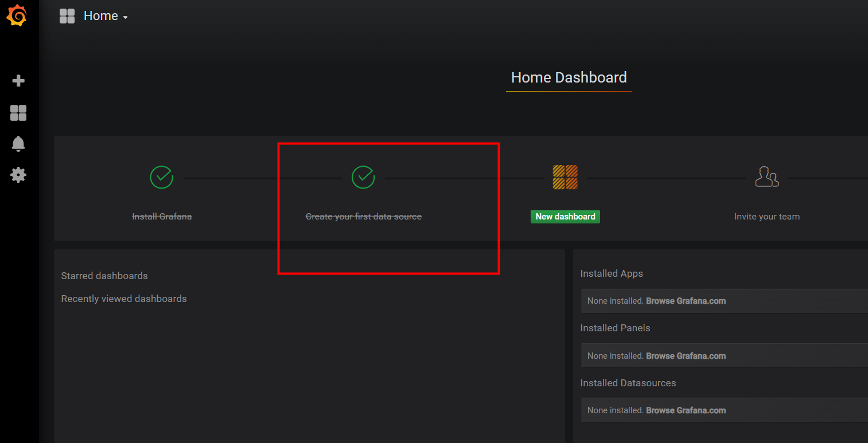The width and height of the screenshot is (868, 443).
Task: Open Browse Grafana.com under Installed Apps
Action: pos(686,301)
